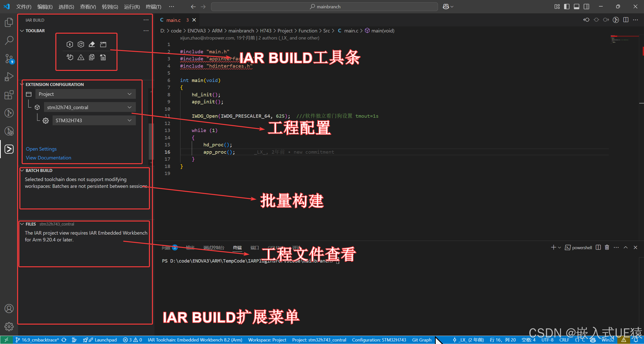Click the View Documentation link
This screenshot has width=644, height=344.
tap(49, 158)
